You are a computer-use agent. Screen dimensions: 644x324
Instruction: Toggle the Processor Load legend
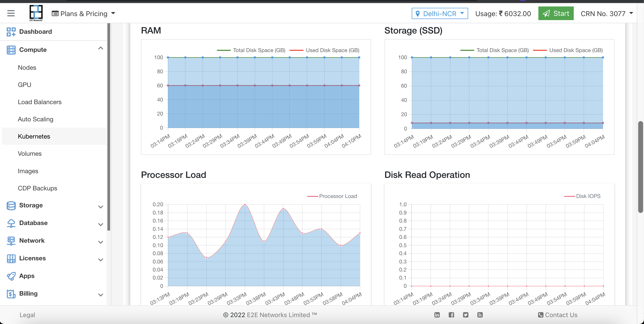[332, 196]
